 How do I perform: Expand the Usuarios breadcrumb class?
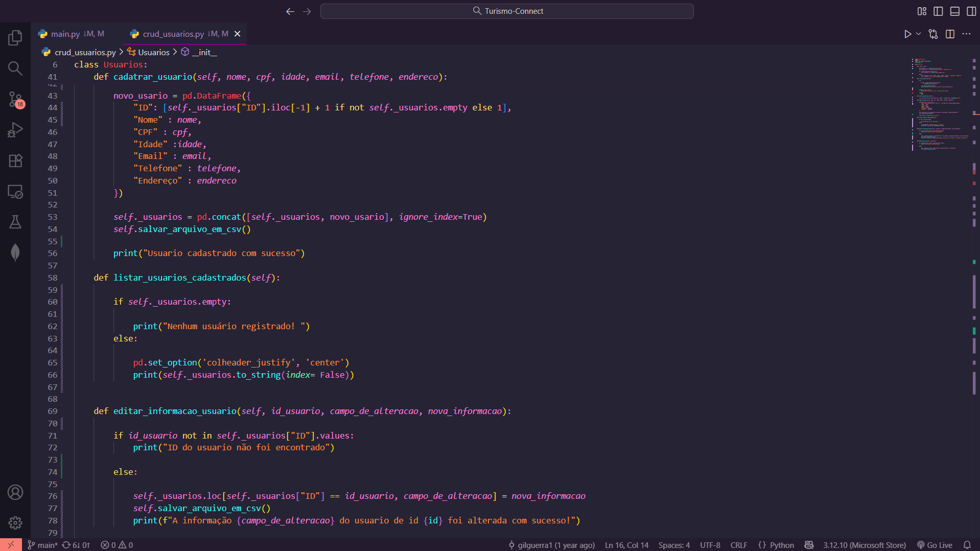[x=153, y=52]
